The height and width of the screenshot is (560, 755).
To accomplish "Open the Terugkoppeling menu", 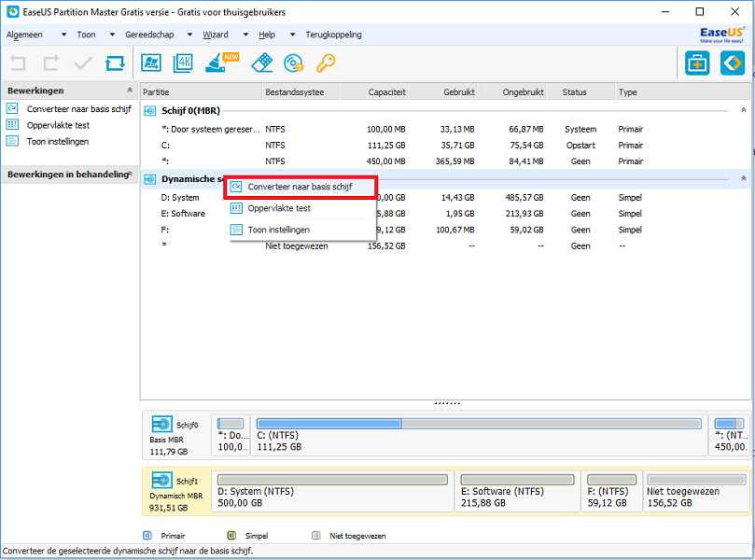I will [x=333, y=35].
